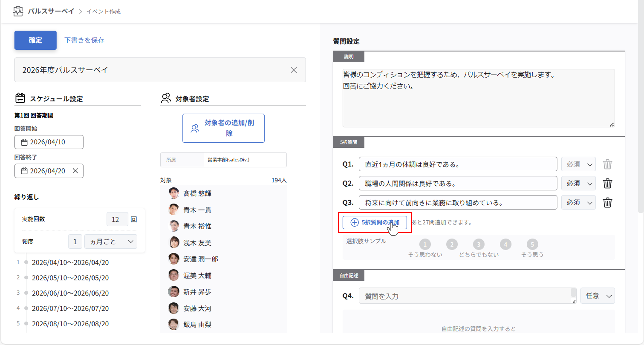Expand the ヵ月ごと frequency dropdown
Viewport: 644px width, 345px height.
(111, 242)
